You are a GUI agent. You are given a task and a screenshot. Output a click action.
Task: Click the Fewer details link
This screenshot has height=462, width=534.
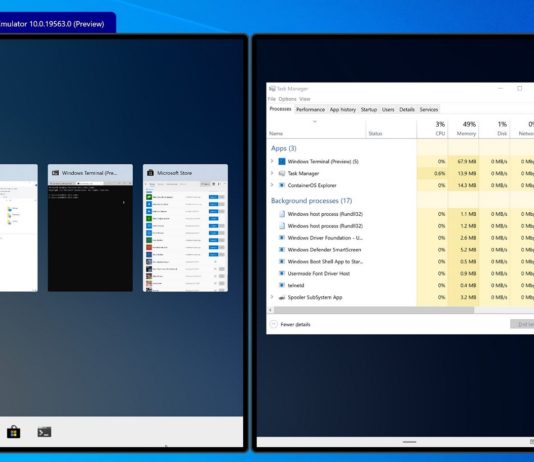click(295, 324)
